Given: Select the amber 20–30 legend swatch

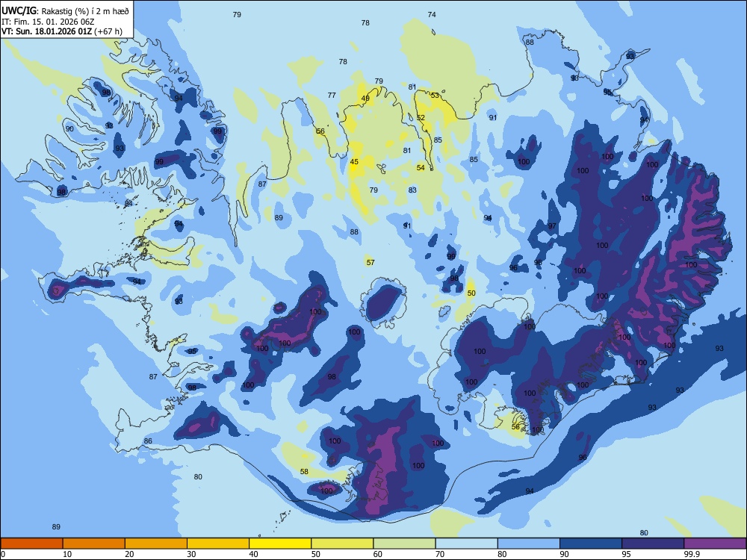Looking at the screenshot, I should (156, 544).
